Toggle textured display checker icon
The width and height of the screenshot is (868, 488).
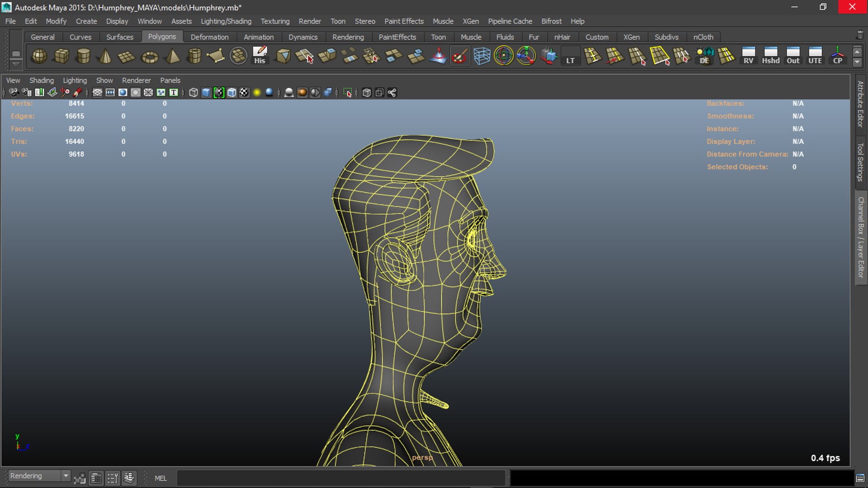point(244,93)
